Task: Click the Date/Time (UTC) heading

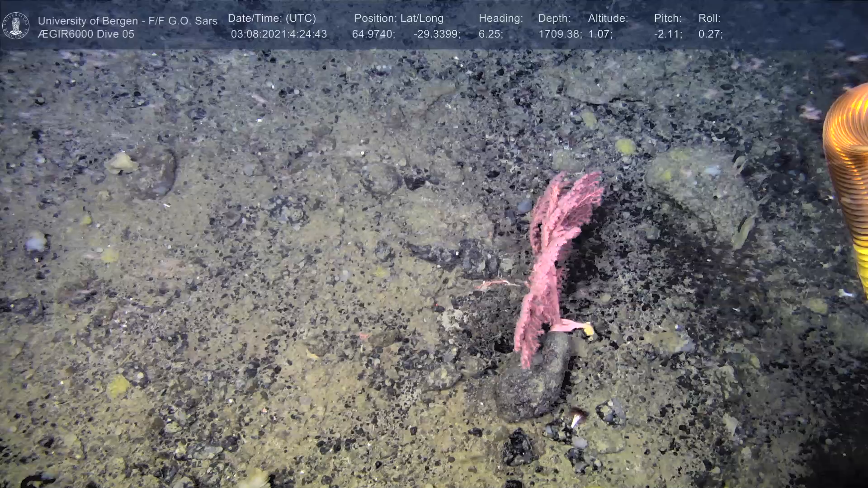Action: click(x=272, y=19)
